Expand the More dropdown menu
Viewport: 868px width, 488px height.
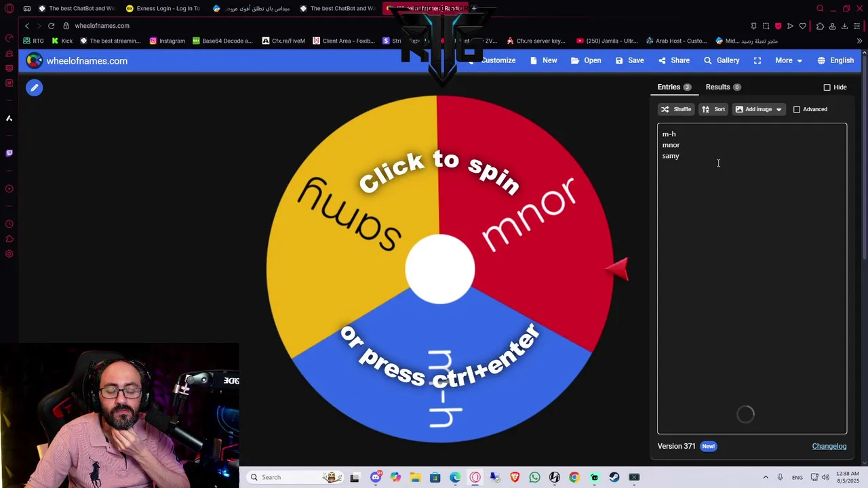tap(789, 60)
